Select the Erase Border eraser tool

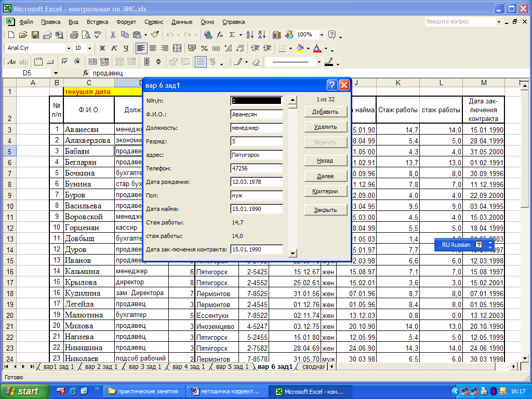coord(256,62)
